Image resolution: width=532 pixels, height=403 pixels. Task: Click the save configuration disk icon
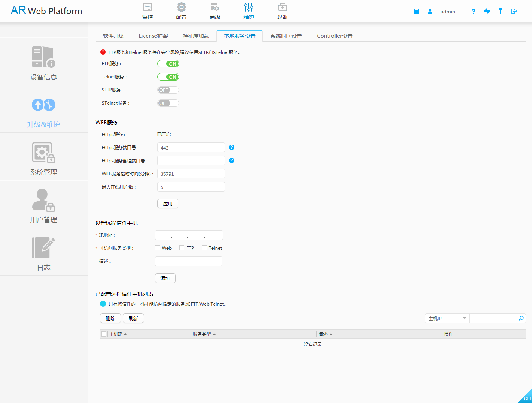(x=416, y=12)
